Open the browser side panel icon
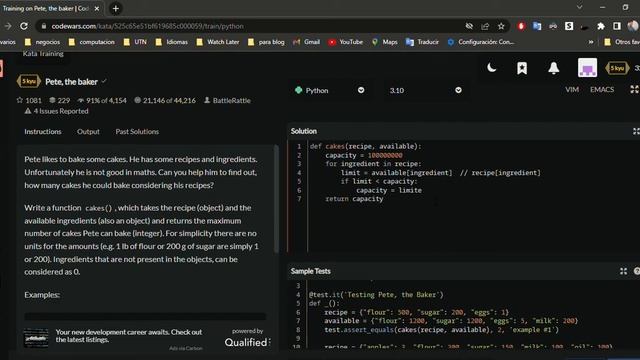The height and width of the screenshot is (360, 640). pyautogui.click(x=617, y=26)
